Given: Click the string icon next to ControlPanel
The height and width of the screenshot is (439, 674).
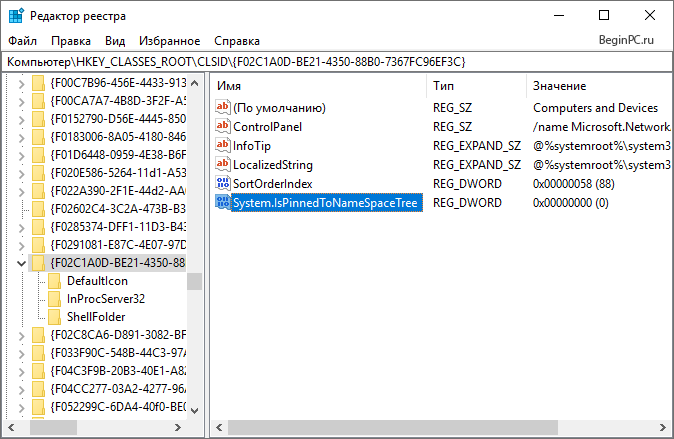Looking at the screenshot, I should point(223,126).
